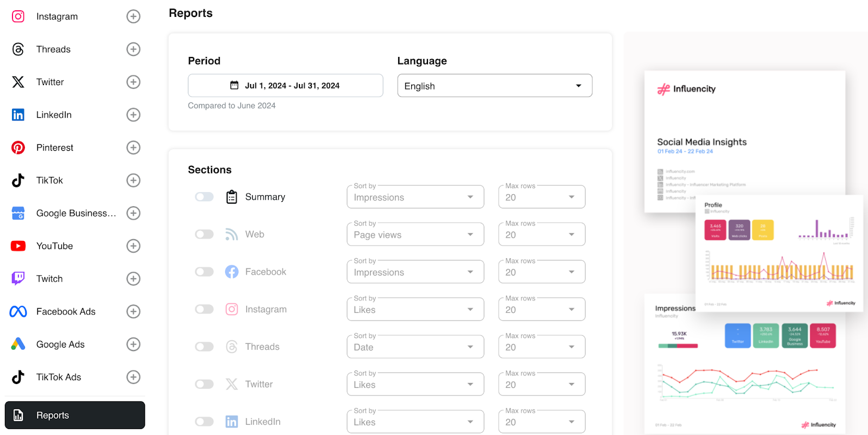Image resolution: width=868 pixels, height=435 pixels.
Task: Add a YouTube account with plus icon
Action: click(133, 246)
